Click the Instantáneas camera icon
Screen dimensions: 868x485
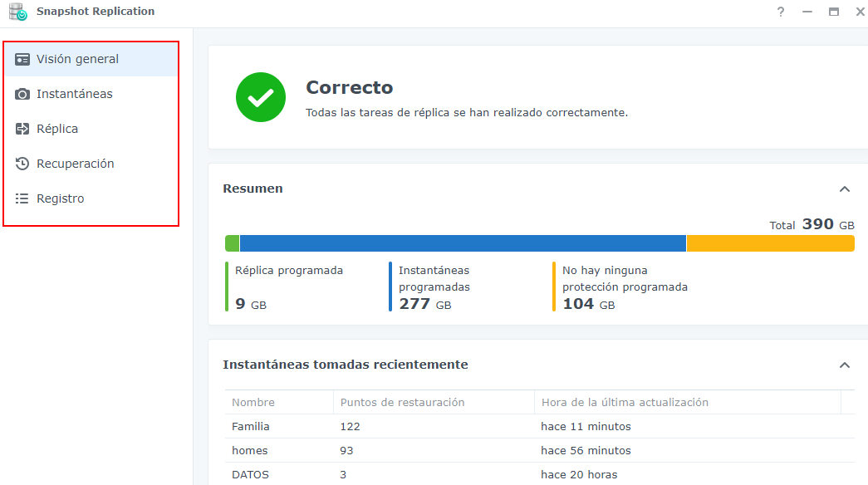tap(22, 94)
